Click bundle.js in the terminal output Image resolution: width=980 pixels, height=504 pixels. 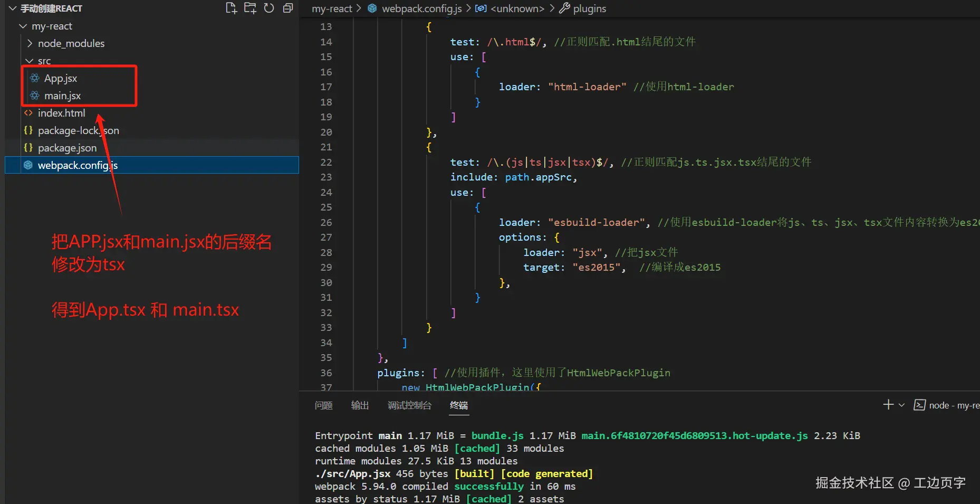(x=497, y=435)
